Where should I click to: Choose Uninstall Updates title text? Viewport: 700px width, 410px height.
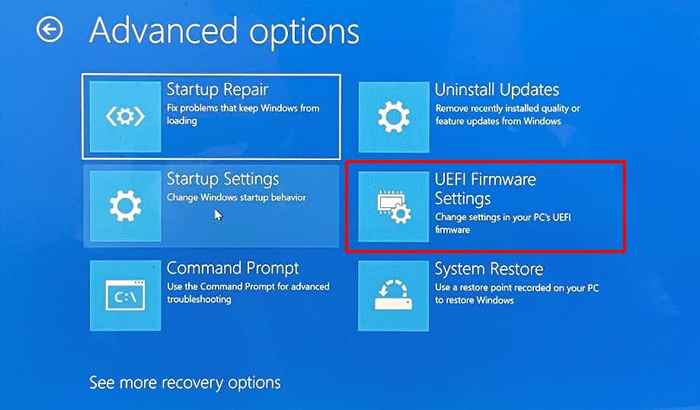[x=497, y=90]
